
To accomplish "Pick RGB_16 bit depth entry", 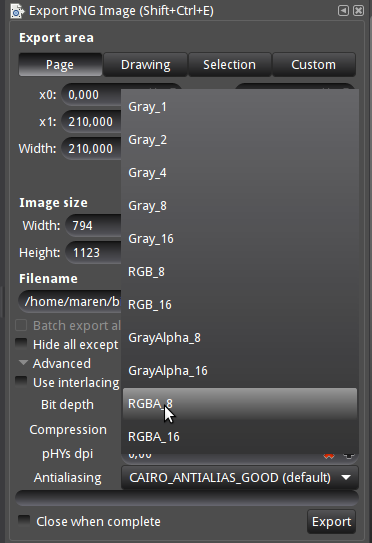I will pyautogui.click(x=240, y=305).
